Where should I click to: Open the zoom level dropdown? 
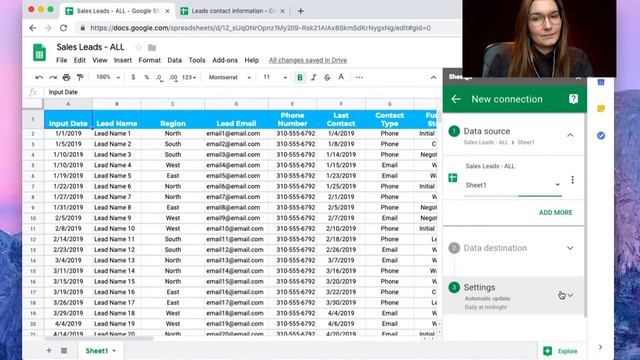(108, 77)
